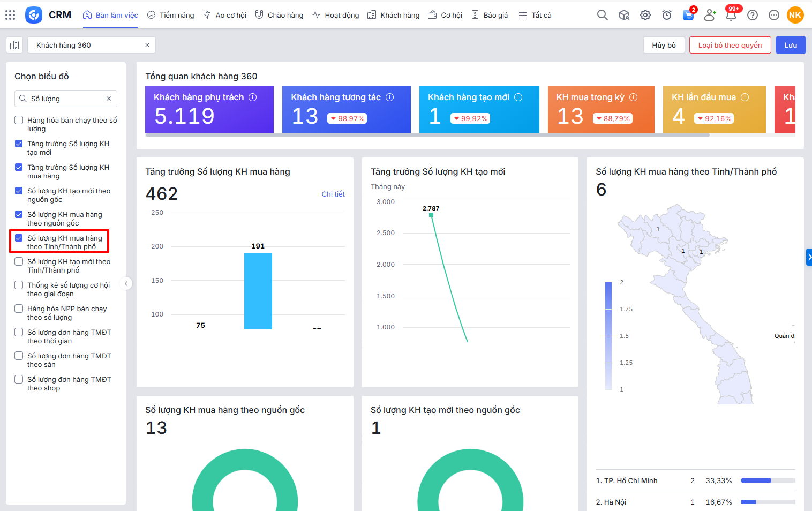
Task: Click the search magnifier icon in header
Action: 603,15
